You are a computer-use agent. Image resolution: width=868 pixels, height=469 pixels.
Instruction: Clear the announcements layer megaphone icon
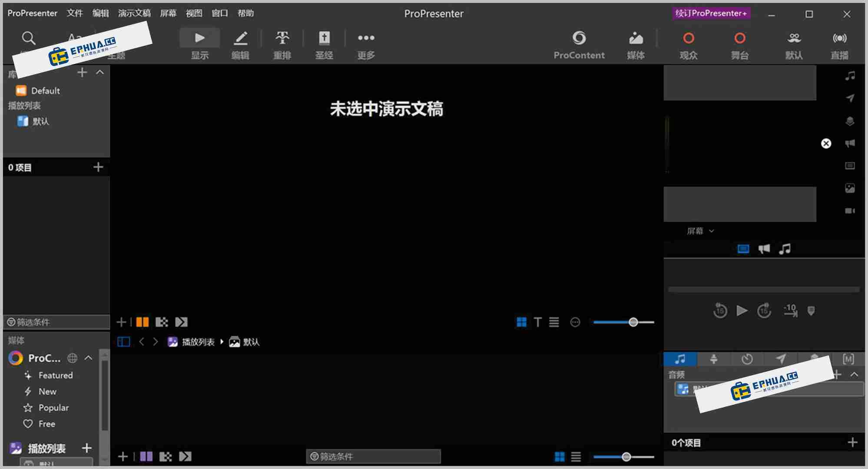click(850, 143)
